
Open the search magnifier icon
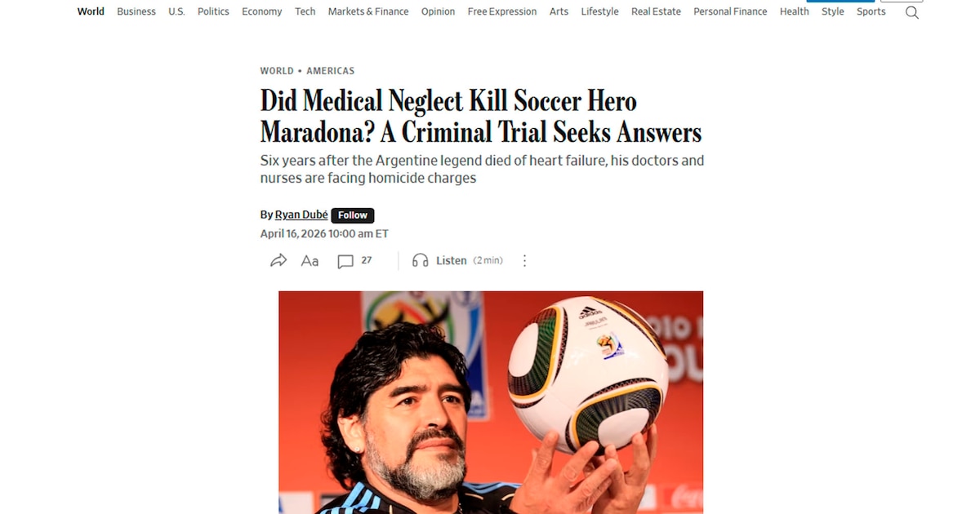(912, 12)
